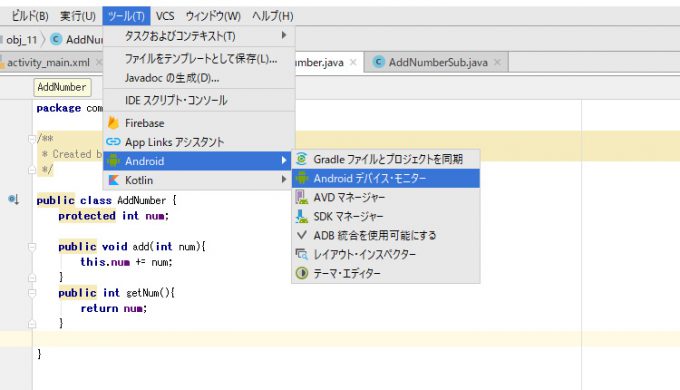Collapse the getNum() method fold
Viewport: 680px width, 390px height.
[32, 293]
